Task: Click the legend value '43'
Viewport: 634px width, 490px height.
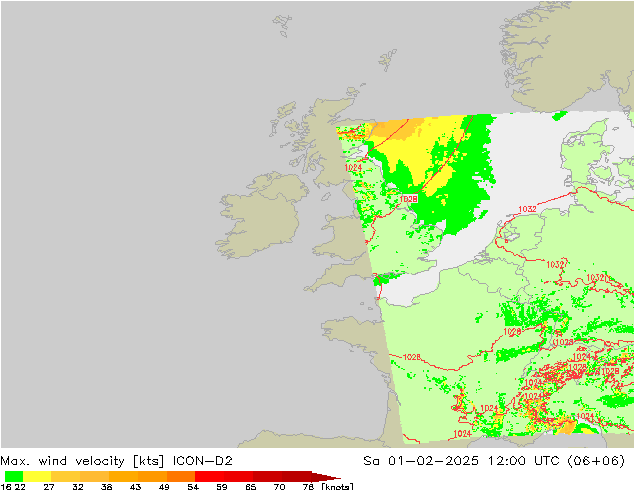Action: click(135, 486)
